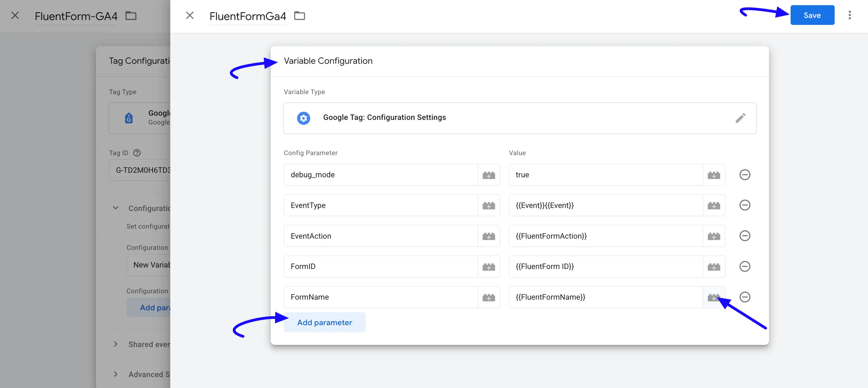Click the FluentForm-GA4 tag name title

[x=76, y=16]
